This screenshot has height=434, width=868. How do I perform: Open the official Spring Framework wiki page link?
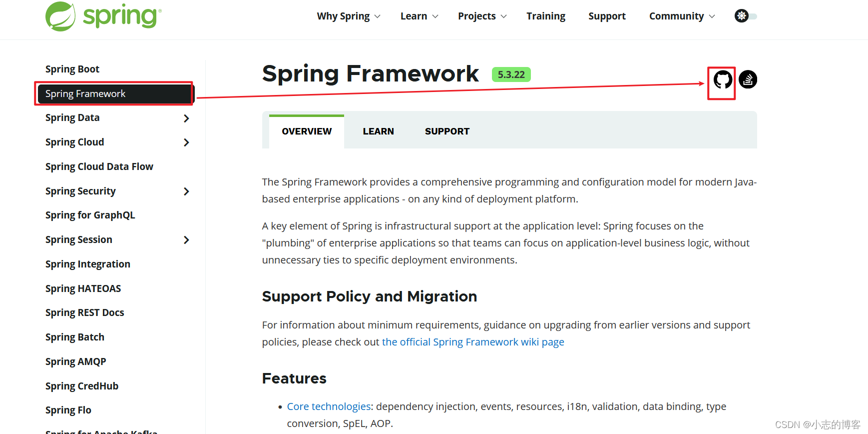pos(473,342)
